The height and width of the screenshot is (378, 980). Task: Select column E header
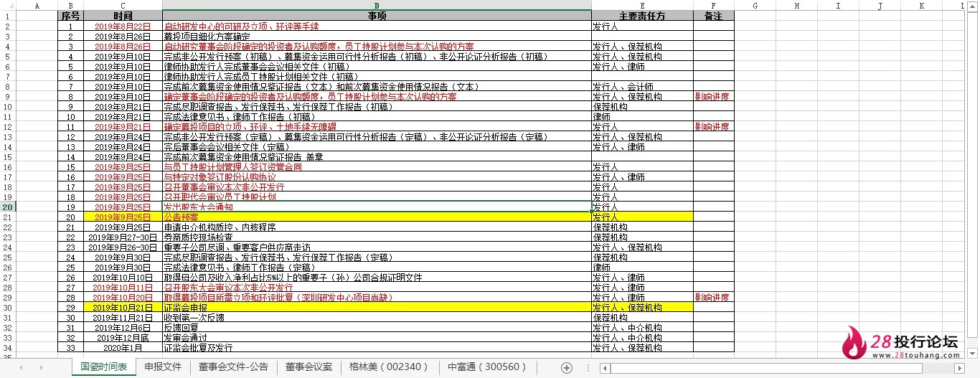tap(642, 5)
